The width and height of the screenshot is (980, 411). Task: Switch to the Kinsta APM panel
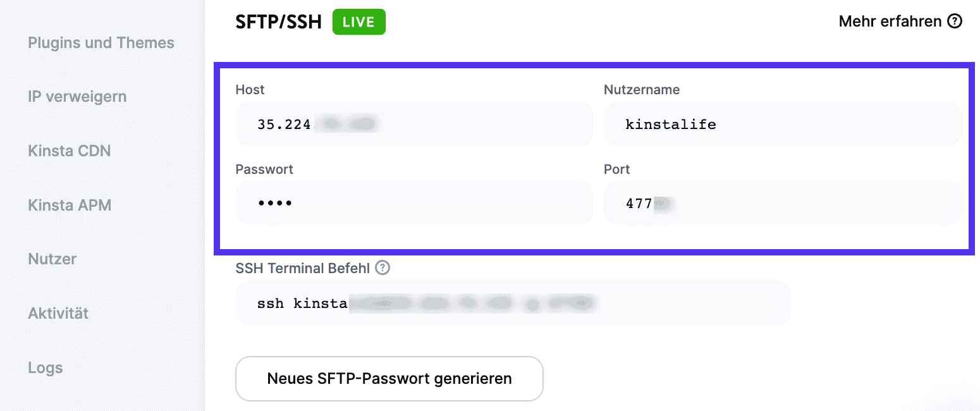tap(70, 205)
